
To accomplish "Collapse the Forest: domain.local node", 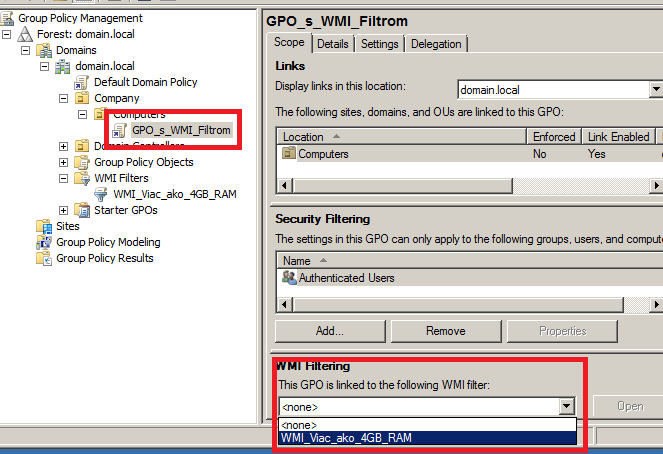I will pos(6,34).
